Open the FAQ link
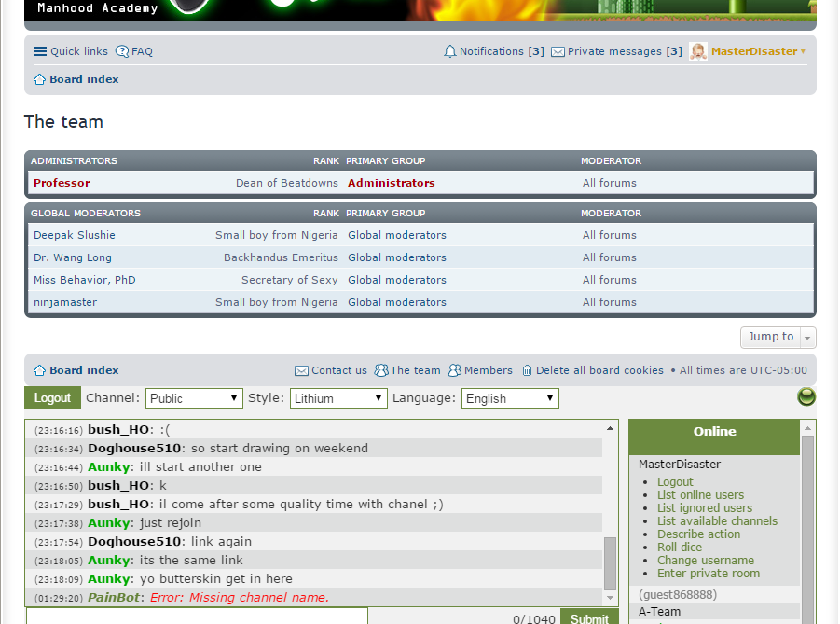 [142, 51]
